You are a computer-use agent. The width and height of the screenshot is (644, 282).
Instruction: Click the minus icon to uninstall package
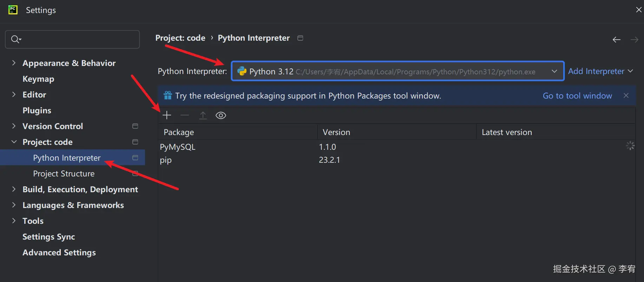click(x=185, y=115)
